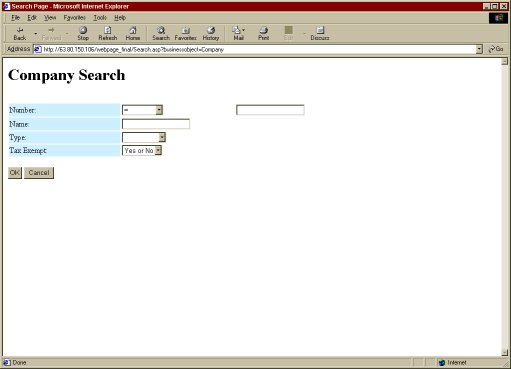The height and width of the screenshot is (369, 511).
Task: Go back with the Back toolbar button
Action: [x=19, y=33]
